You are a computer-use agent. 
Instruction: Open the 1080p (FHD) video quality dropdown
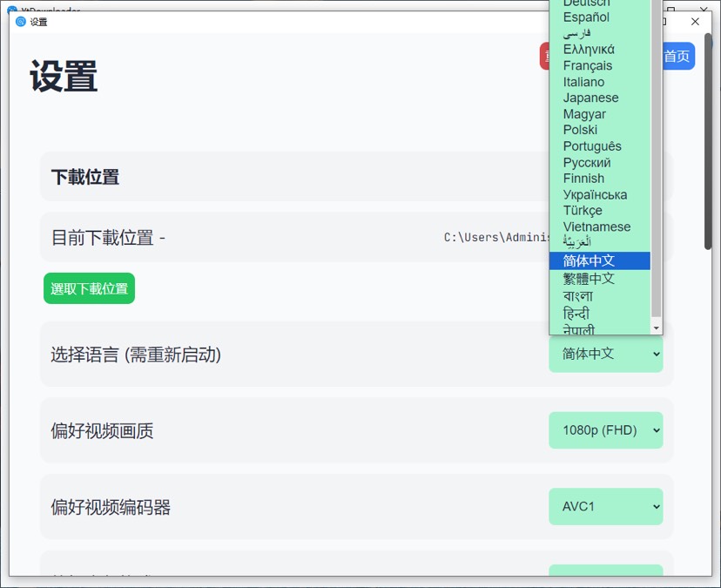(x=605, y=430)
